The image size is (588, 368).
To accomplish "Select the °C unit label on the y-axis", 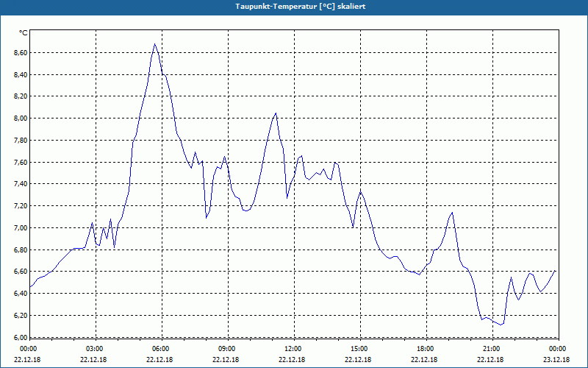I will 24,33.
